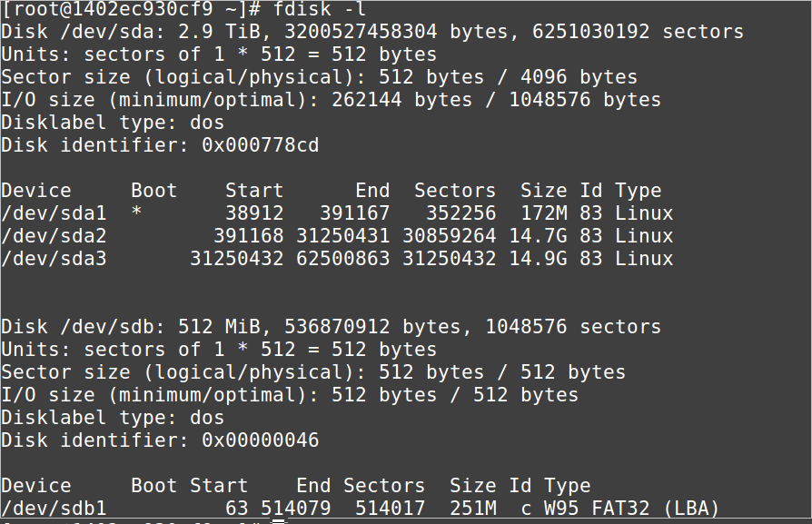Click the 172M size value
812x524 pixels.
click(x=544, y=213)
